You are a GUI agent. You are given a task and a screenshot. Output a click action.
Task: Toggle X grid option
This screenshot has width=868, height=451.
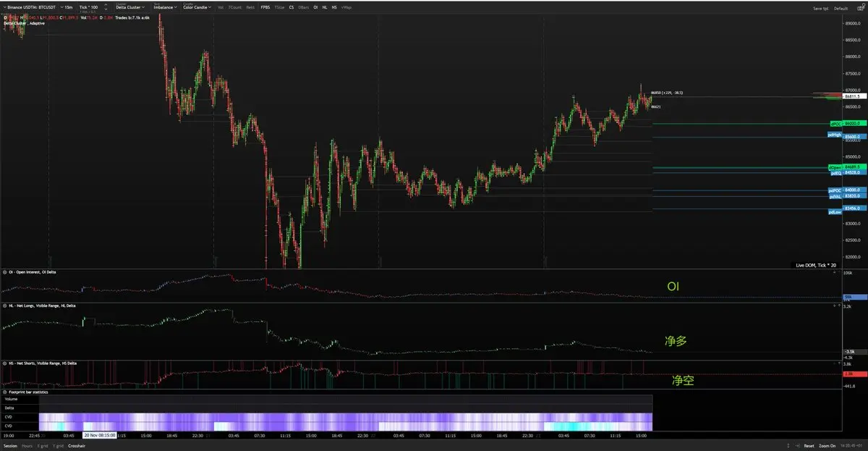[43, 446]
